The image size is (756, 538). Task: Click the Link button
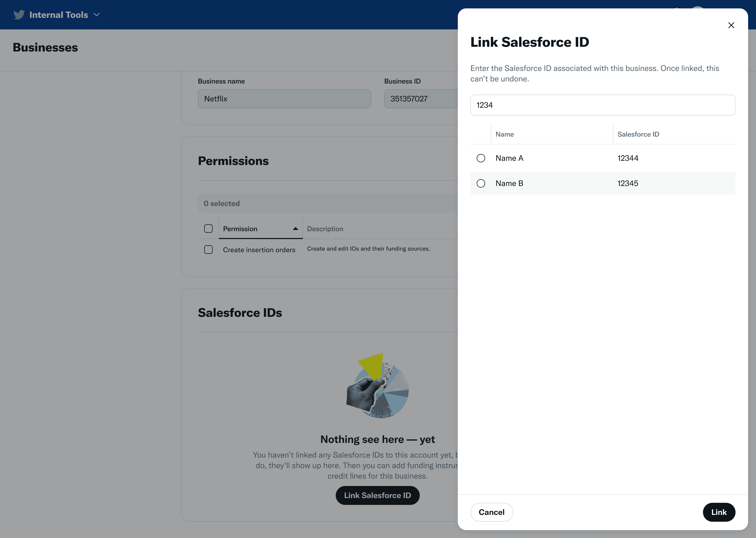point(719,512)
